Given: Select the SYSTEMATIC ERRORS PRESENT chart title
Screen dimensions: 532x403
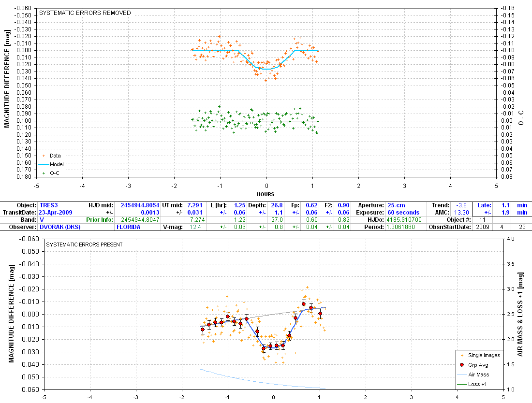Looking at the screenshot, I should 84,245.
